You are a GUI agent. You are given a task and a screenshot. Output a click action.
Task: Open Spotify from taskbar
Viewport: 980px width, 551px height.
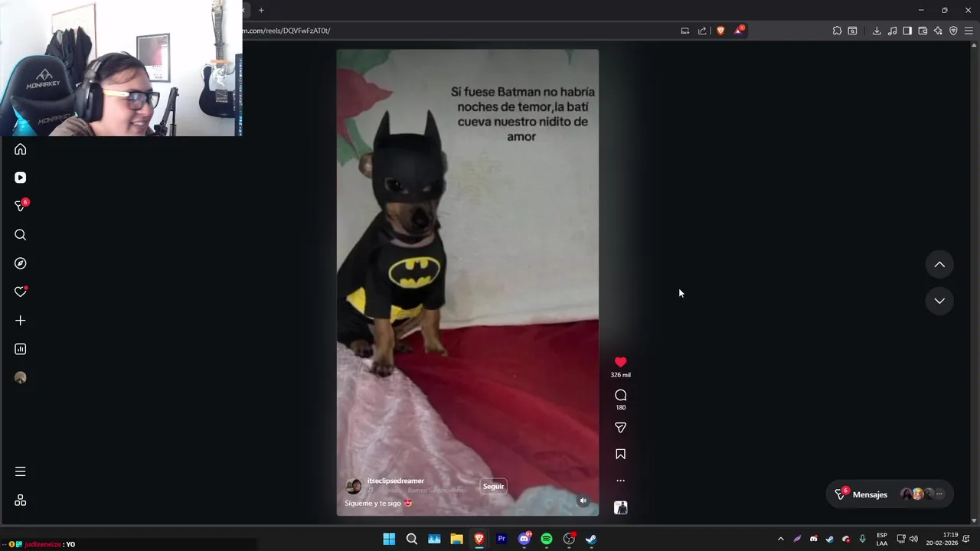click(x=547, y=539)
